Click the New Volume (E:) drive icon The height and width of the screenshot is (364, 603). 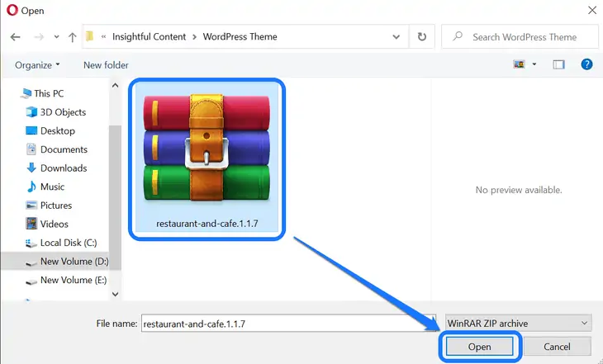tap(31, 281)
